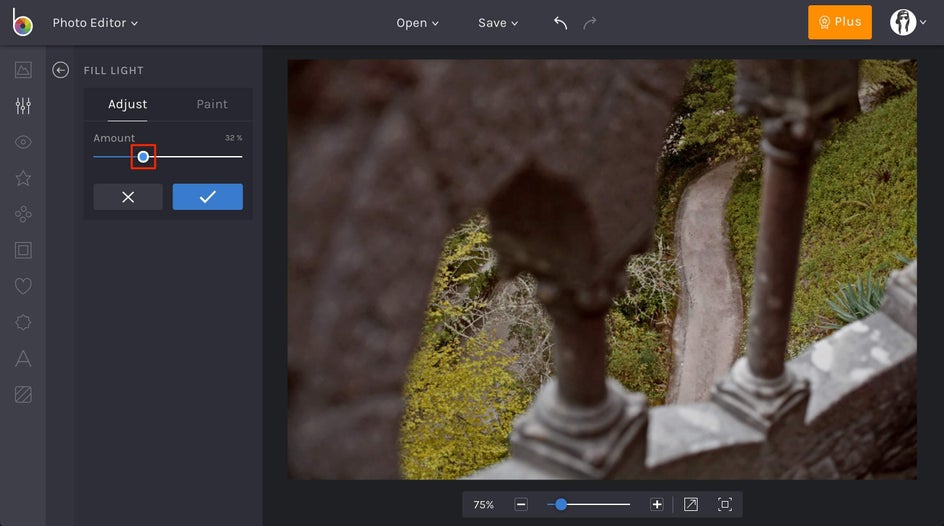Apply Fill Light with the checkmark button
This screenshot has height=526, width=944.
coord(207,197)
